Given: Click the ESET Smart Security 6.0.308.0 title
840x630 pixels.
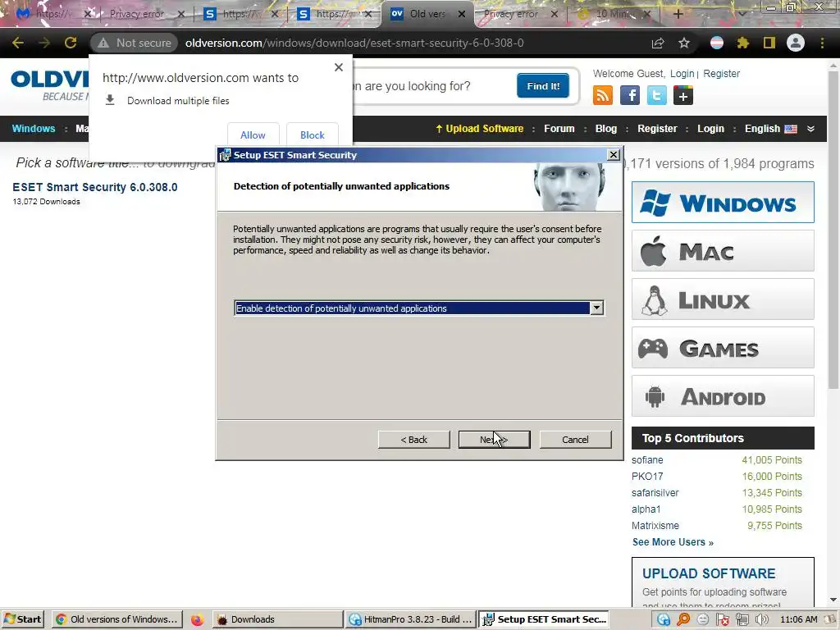Looking at the screenshot, I should point(95,187).
